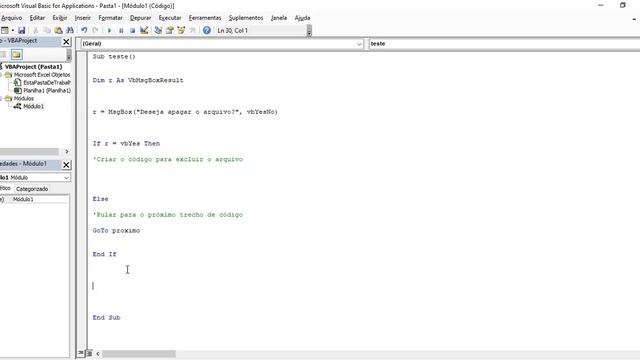The width and height of the screenshot is (640, 360).
Task: Run the macro with the green play icon
Action: point(109,31)
